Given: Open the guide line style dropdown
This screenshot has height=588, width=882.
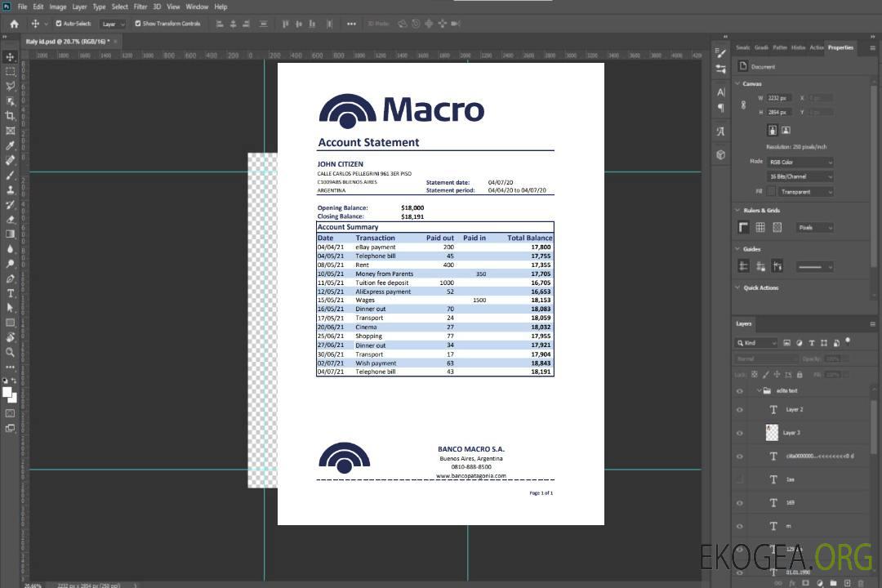Looking at the screenshot, I should tap(814, 267).
